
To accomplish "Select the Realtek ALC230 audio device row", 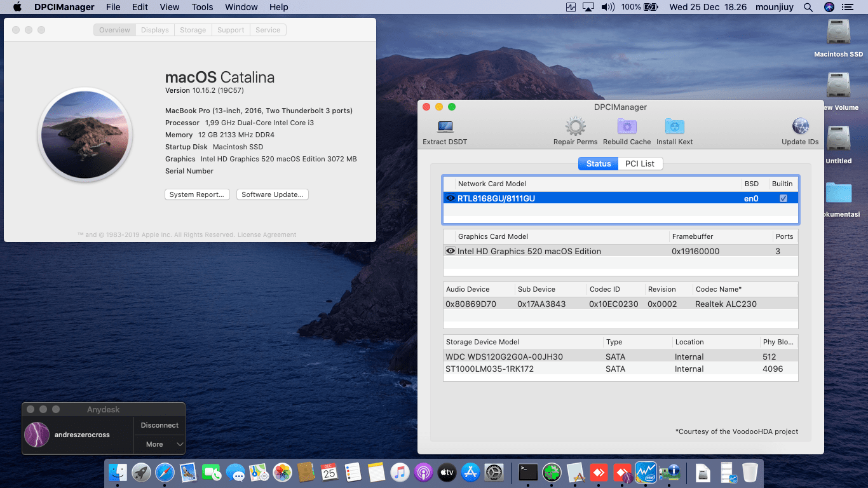I will 620,304.
